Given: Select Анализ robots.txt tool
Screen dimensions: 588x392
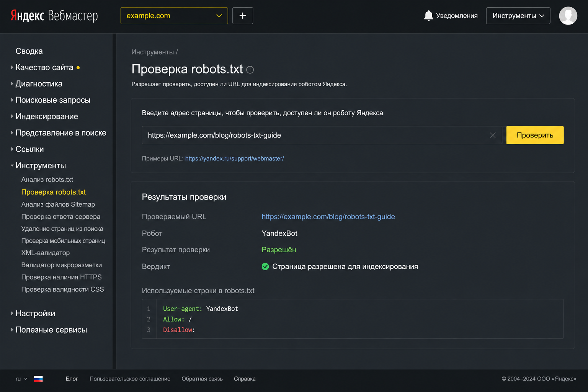Looking at the screenshot, I should (47, 180).
